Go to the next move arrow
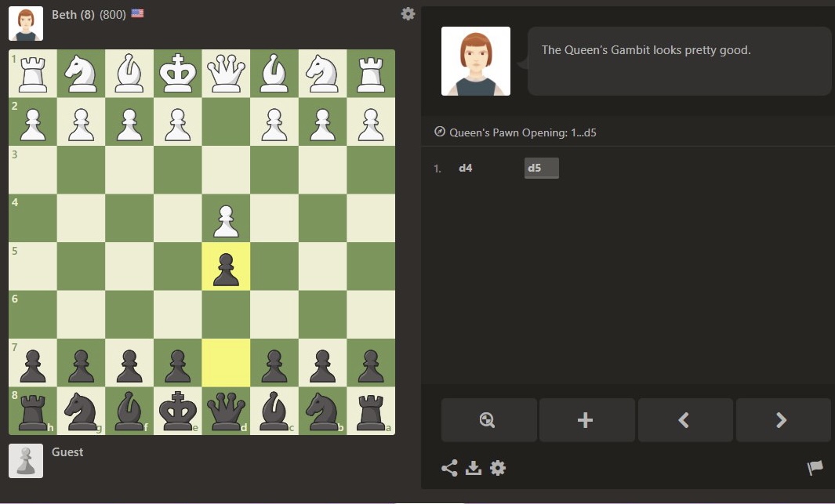Screen dimensions: 835x504 [x=782, y=420]
